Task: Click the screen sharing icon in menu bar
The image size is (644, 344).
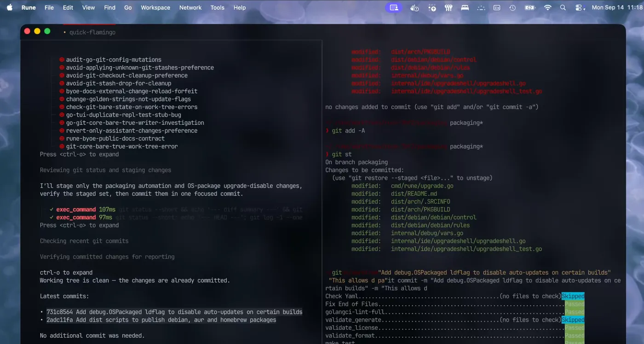Action: pyautogui.click(x=394, y=7)
